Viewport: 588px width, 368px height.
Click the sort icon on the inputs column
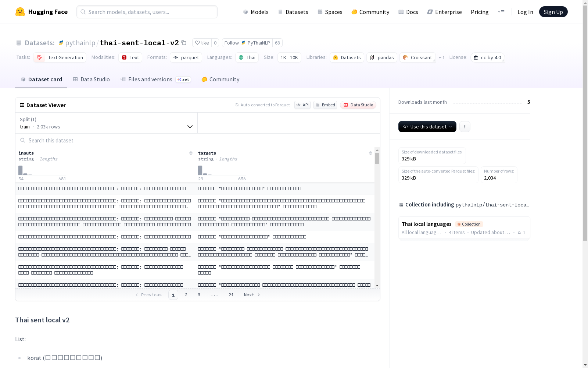(191, 153)
